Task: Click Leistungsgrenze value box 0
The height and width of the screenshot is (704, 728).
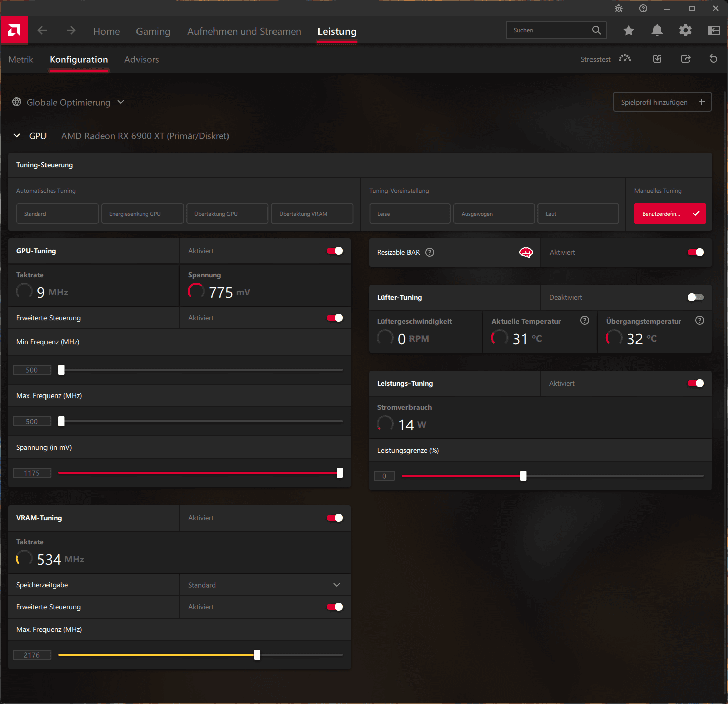Action: point(384,476)
